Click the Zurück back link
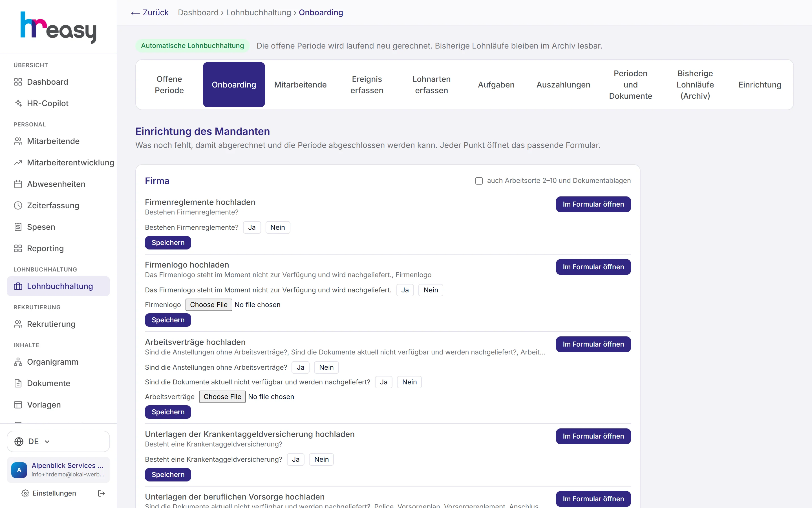The image size is (812, 508). (x=150, y=12)
